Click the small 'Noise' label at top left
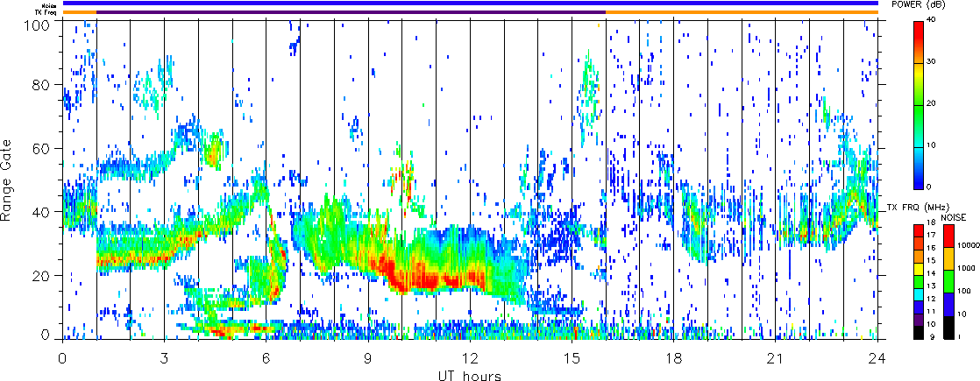The height and width of the screenshot is (381, 980). coord(51,5)
